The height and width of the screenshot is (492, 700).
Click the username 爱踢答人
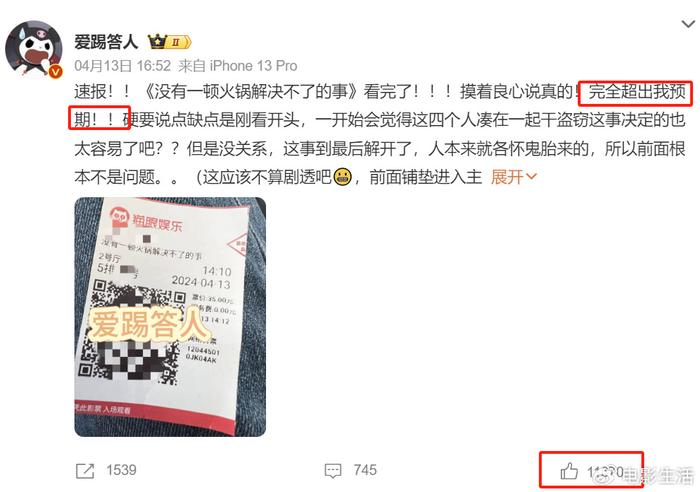106,42
